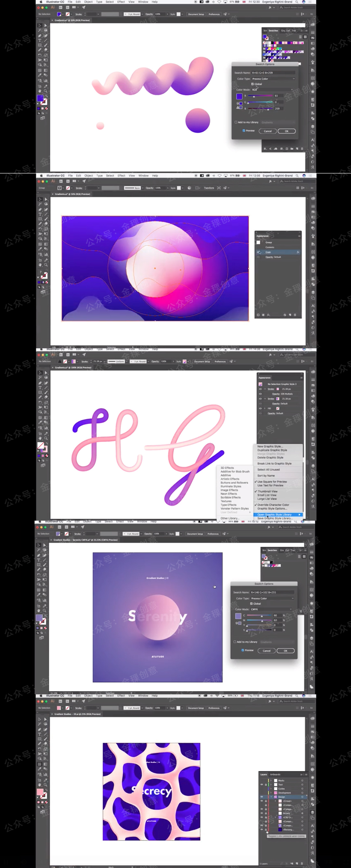Toggle visibility eye of the Design layer
The image size is (351, 868).
pos(262,797)
